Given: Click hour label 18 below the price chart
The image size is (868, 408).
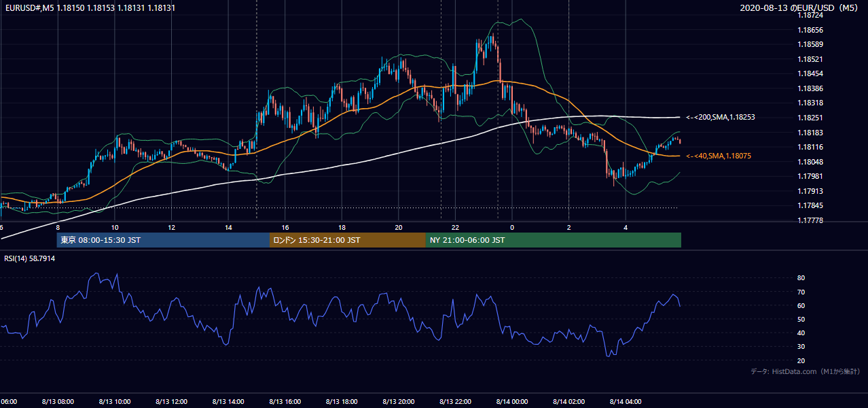Looking at the screenshot, I should 342,227.
